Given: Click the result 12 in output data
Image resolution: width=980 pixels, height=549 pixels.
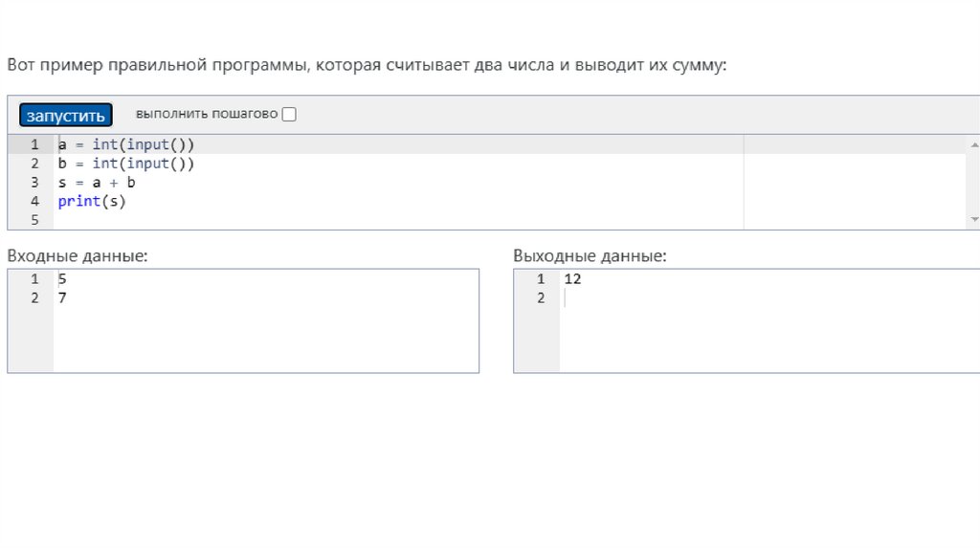Looking at the screenshot, I should pos(572,279).
